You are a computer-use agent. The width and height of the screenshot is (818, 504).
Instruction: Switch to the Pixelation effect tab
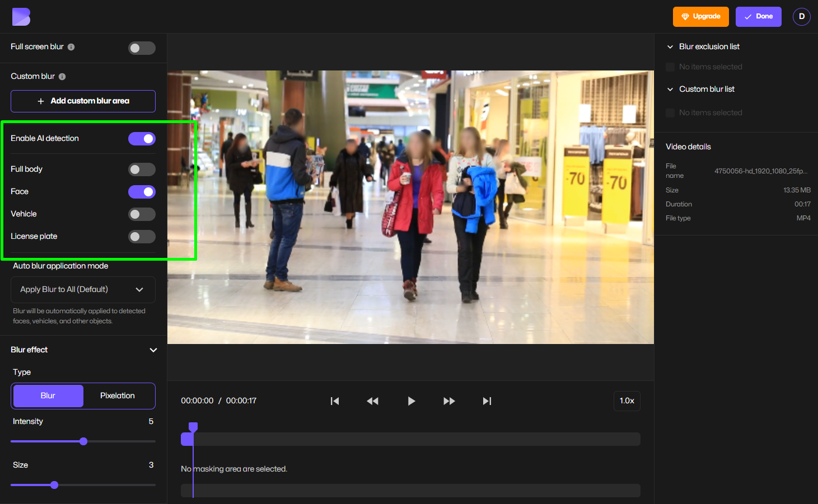118,395
